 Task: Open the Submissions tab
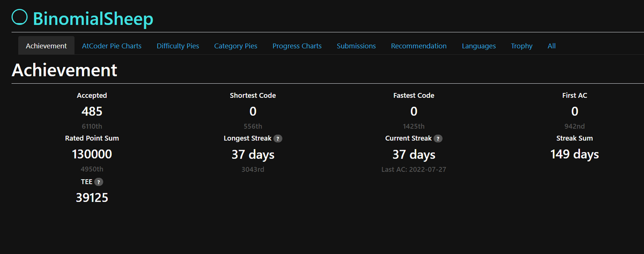coord(356,46)
